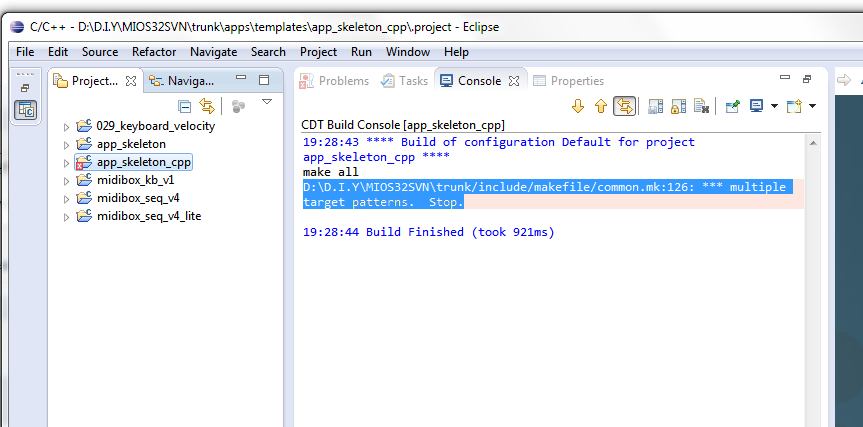Open the Project menu
The width and height of the screenshot is (863, 427).
click(x=318, y=52)
